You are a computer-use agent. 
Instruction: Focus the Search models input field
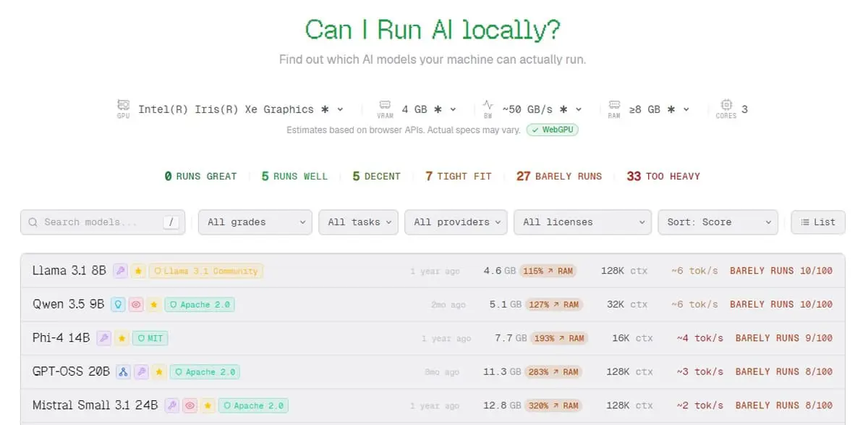coord(103,222)
